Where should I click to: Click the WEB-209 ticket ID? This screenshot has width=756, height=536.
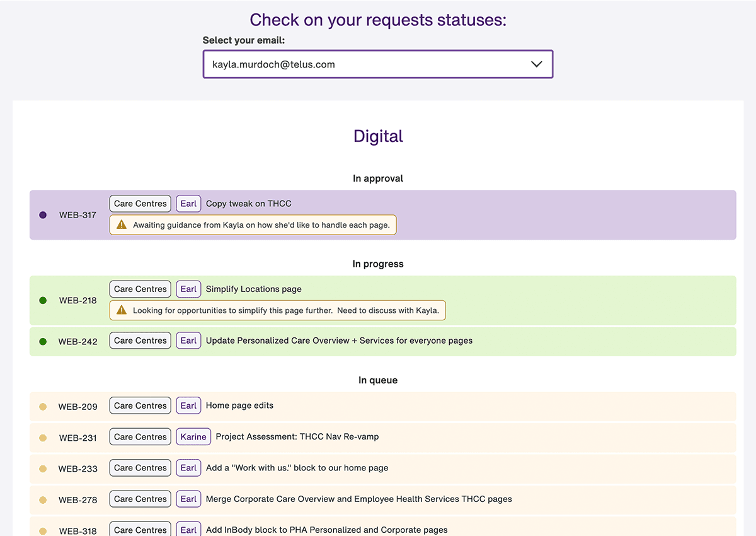(78, 407)
